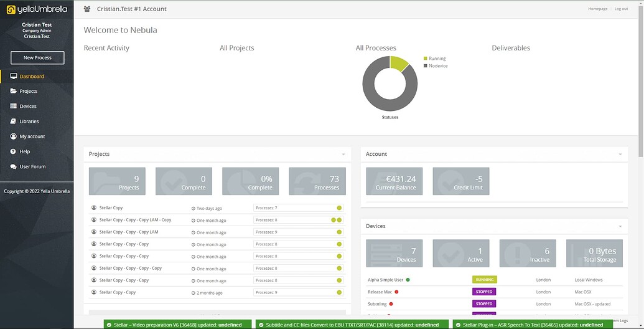Screen dimensions: 644x329
Task: Toggle Running legend item in process chart
Action: pyautogui.click(x=437, y=59)
